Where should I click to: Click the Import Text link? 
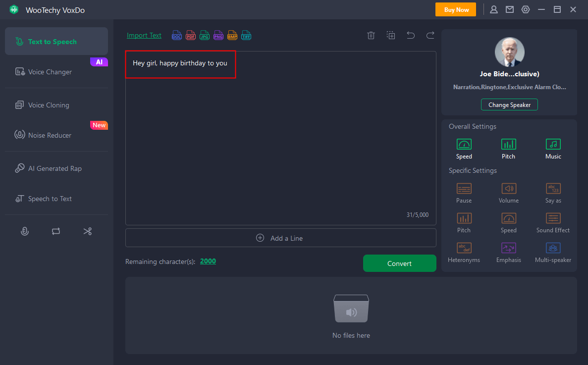[144, 35]
